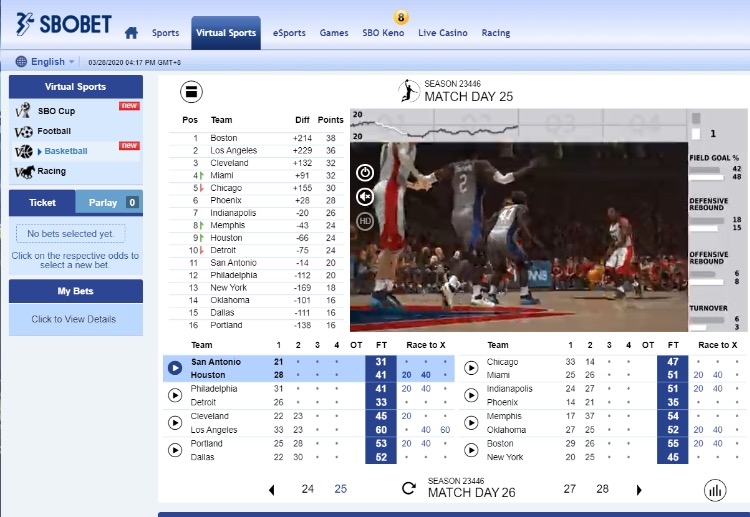Go to the SBOBET home icon
Image resolution: width=750 pixels, height=517 pixels.
[x=131, y=33]
